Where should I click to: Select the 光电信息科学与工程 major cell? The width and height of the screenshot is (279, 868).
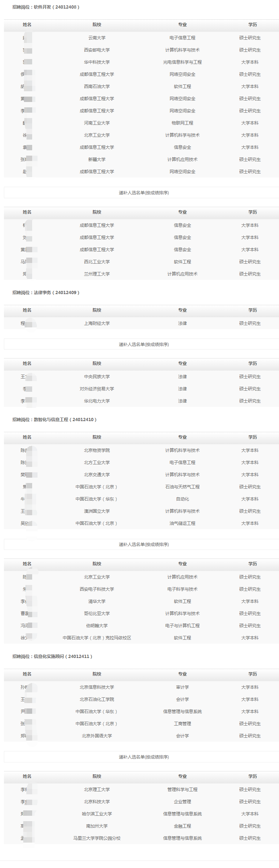[182, 62]
